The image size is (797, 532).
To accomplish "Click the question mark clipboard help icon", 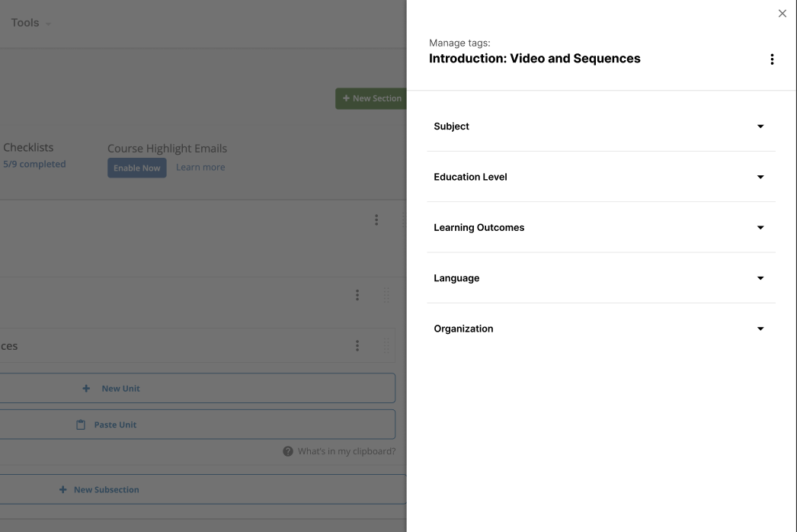I will pos(288,450).
